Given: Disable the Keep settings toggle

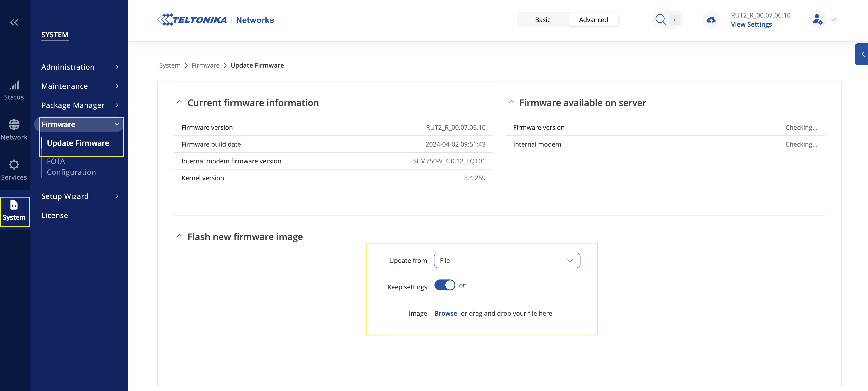Looking at the screenshot, I should pos(444,285).
